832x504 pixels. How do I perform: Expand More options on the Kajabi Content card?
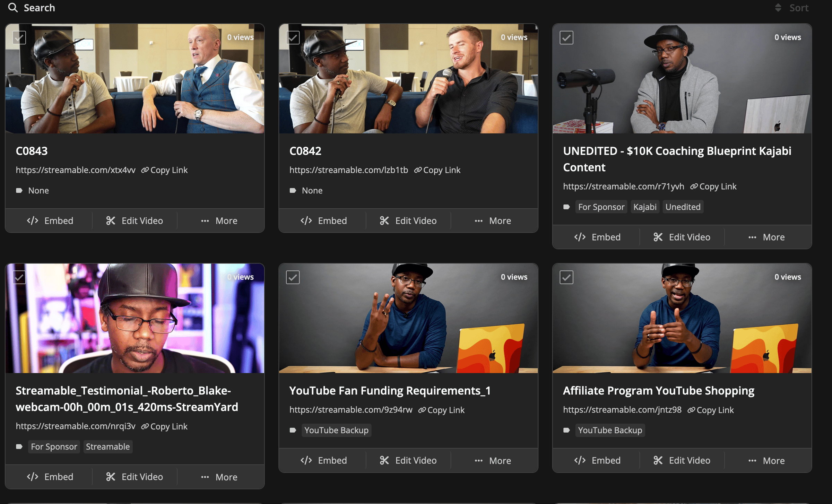766,237
